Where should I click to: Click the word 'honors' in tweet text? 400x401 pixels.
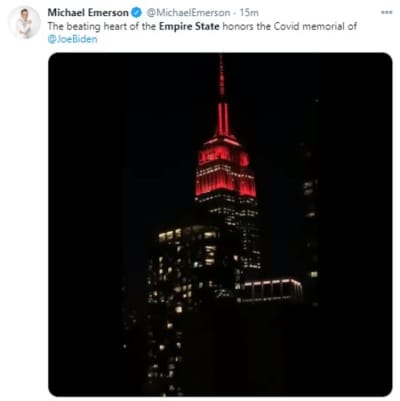237,27
